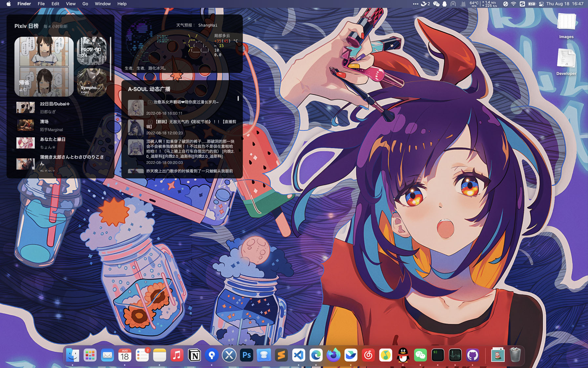588x368 pixels.
Task: Click the ShangHai weather forecast widget
Action: click(182, 43)
